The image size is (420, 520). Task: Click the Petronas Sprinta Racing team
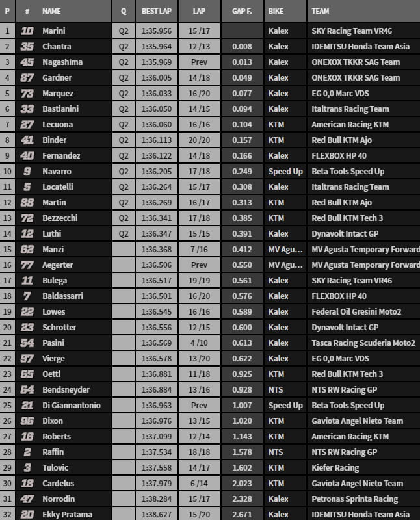coord(354,499)
